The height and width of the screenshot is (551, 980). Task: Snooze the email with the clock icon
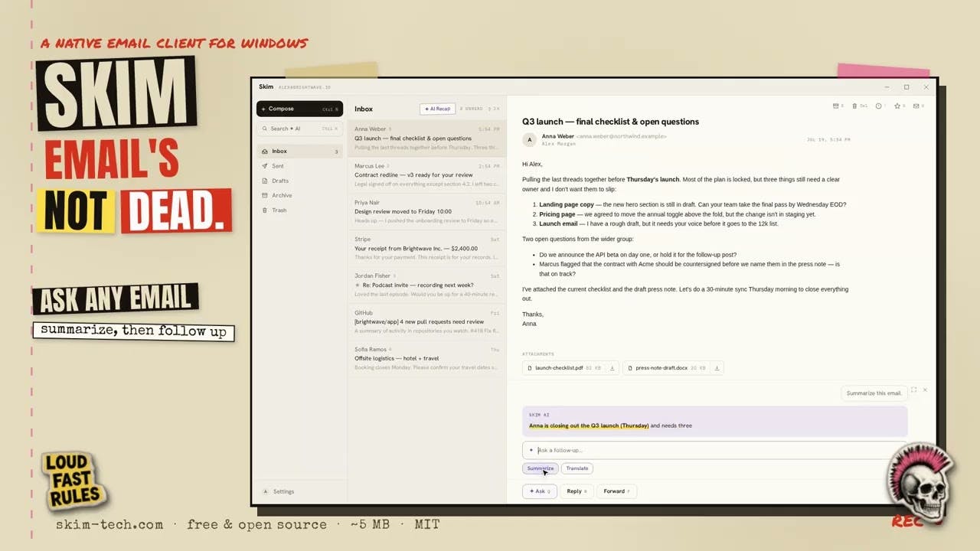coord(880,106)
